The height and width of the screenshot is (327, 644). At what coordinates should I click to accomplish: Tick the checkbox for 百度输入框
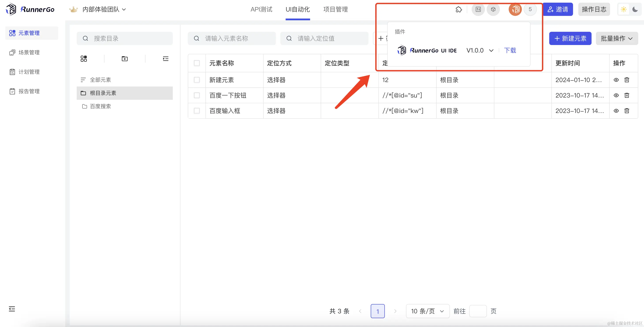click(197, 111)
